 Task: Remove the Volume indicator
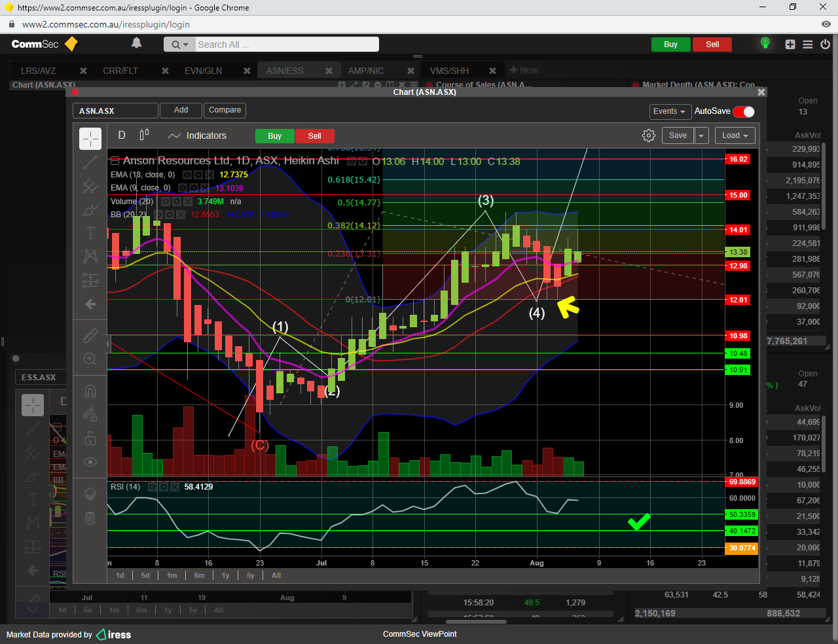pyautogui.click(x=188, y=202)
